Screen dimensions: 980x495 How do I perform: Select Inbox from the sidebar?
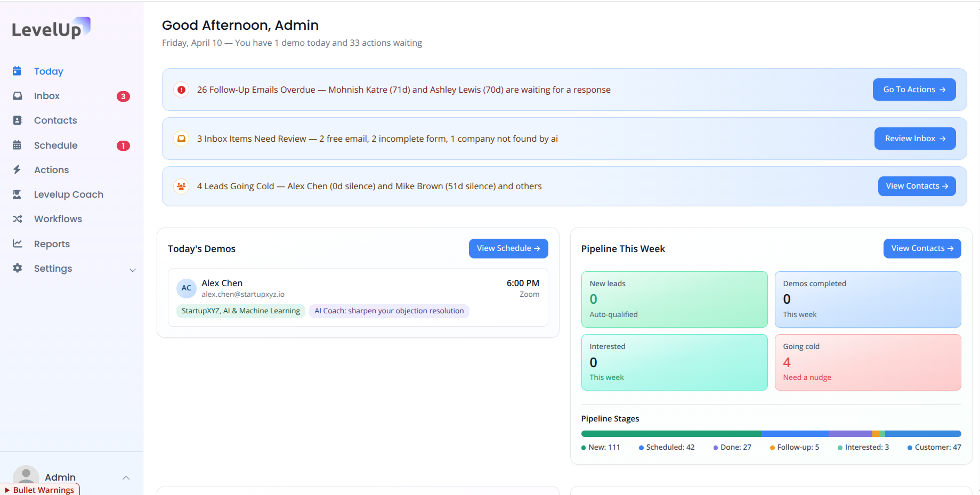(47, 95)
